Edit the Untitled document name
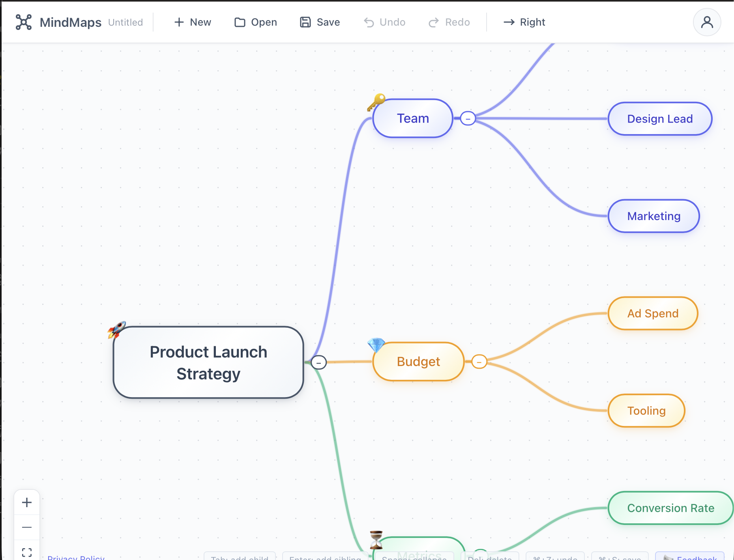The width and height of the screenshot is (734, 560). coord(125,22)
